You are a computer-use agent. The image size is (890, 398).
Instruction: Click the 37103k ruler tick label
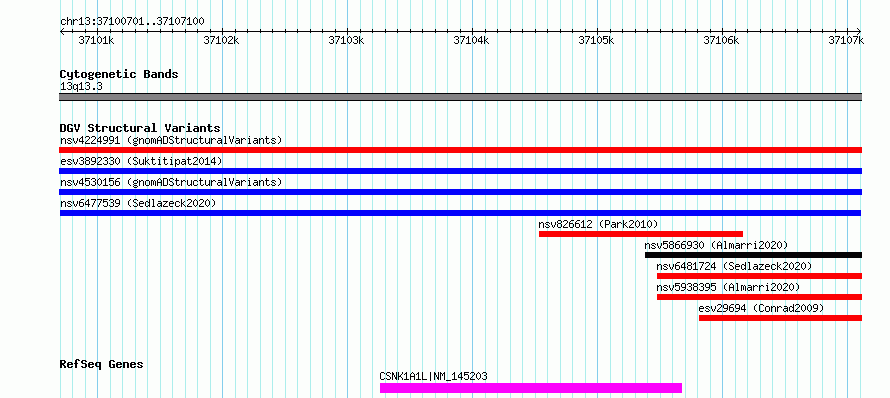tap(346, 40)
